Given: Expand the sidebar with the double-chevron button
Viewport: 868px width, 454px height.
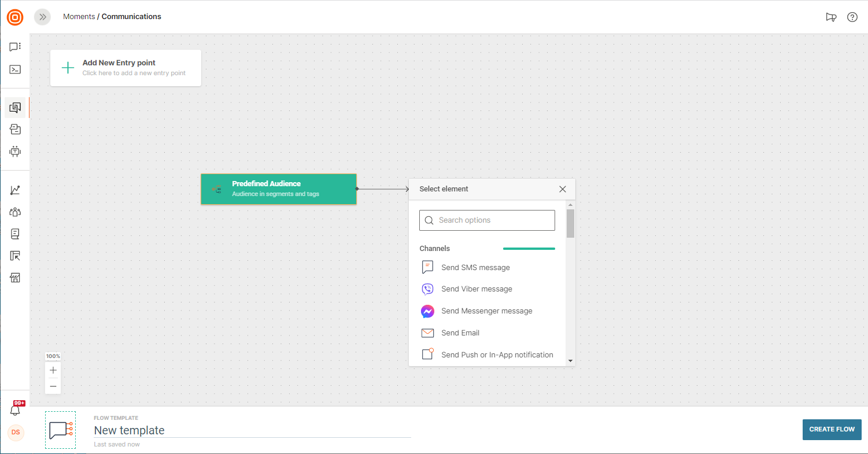Looking at the screenshot, I should [x=42, y=17].
